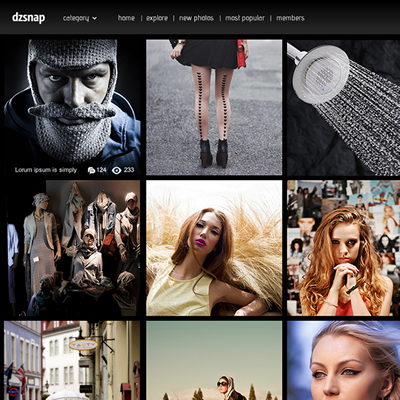Expand the category dropdown menu
Image resolution: width=400 pixels, height=400 pixels.
click(x=80, y=18)
